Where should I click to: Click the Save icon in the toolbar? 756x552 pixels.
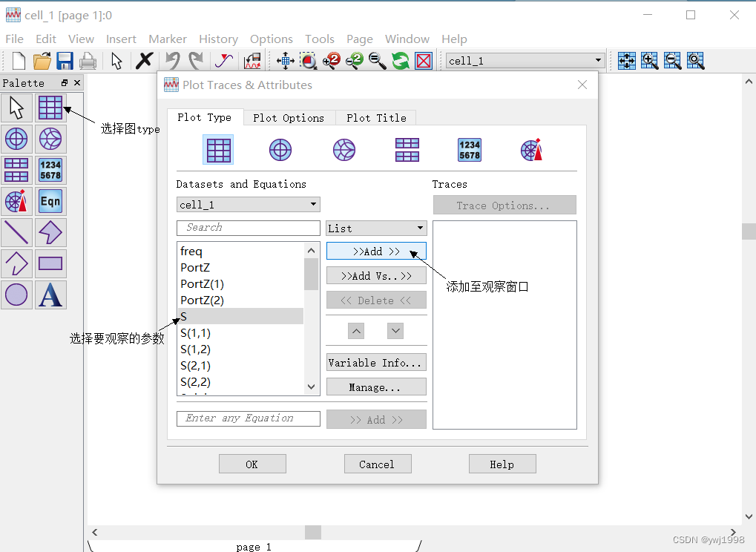(65, 60)
